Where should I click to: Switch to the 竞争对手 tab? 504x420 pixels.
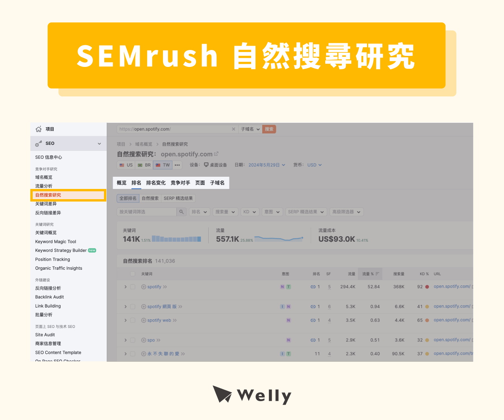180,183
